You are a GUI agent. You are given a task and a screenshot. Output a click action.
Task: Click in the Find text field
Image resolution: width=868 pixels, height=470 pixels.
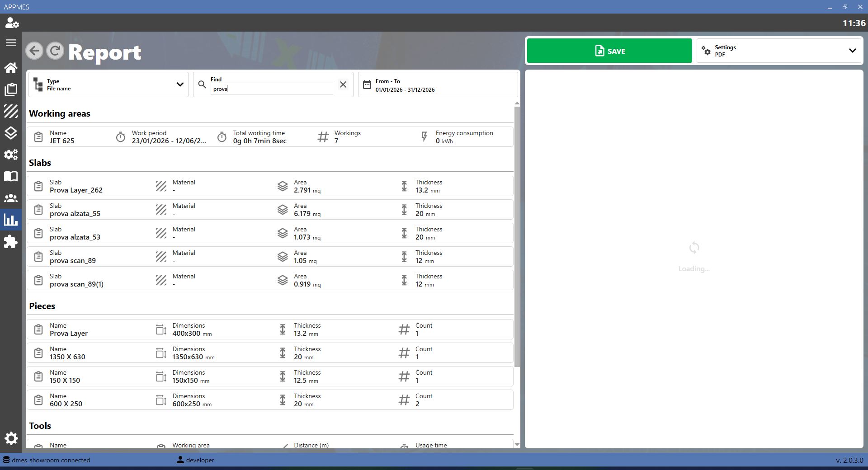click(x=272, y=89)
